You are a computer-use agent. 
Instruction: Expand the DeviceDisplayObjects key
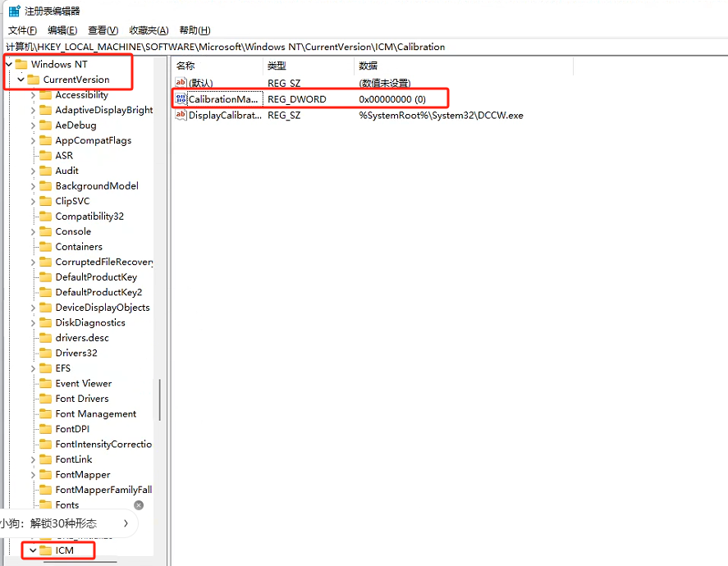coord(33,308)
